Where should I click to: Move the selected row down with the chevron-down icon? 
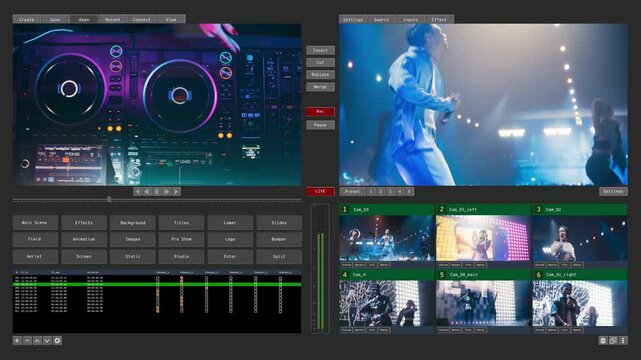point(47,340)
